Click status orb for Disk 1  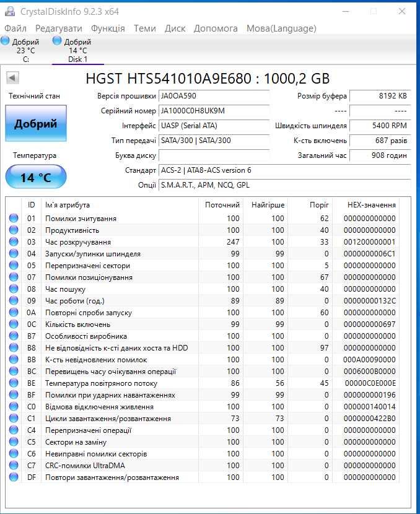(x=57, y=41)
